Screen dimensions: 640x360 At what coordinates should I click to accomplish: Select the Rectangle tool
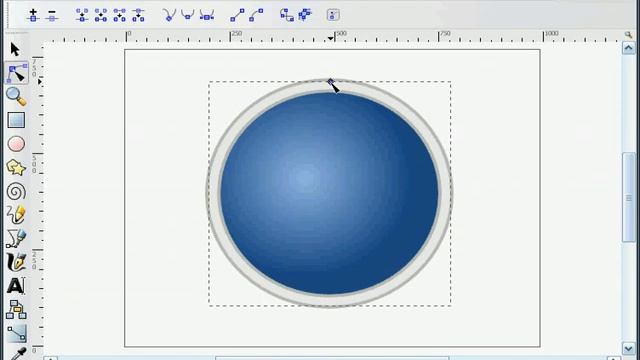coord(16,120)
